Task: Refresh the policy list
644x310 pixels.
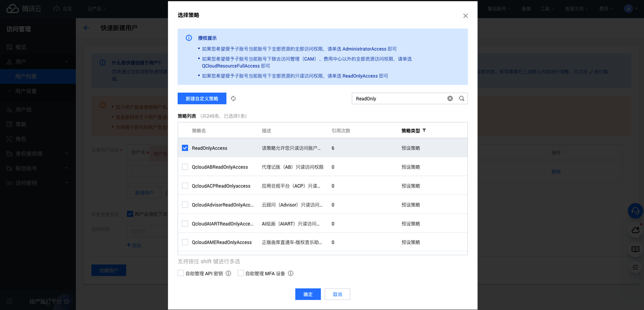Action: [x=233, y=98]
